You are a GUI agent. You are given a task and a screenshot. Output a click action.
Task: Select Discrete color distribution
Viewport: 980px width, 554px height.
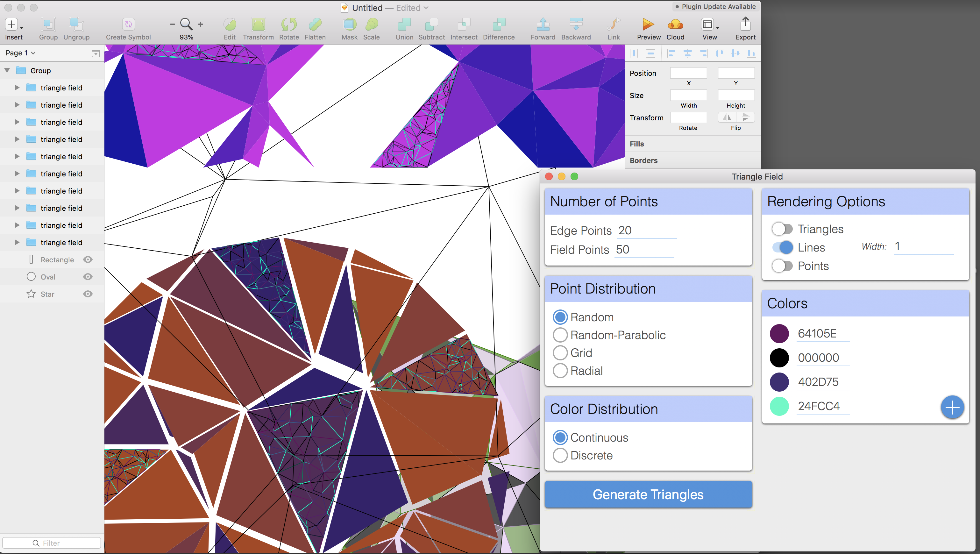[560, 455]
